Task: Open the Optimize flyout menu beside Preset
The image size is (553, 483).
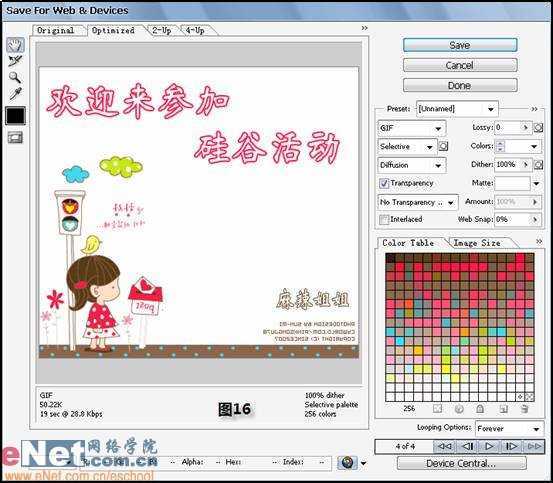Action: pos(534,109)
